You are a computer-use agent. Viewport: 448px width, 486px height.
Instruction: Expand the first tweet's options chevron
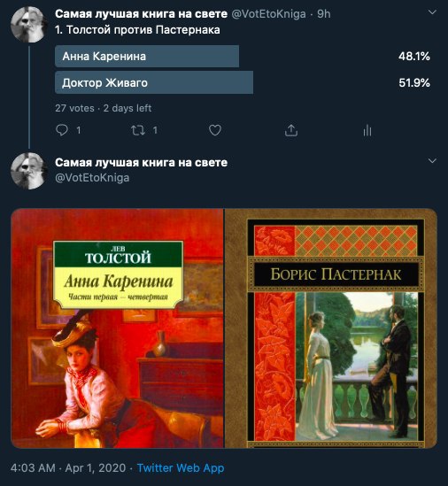432,12
